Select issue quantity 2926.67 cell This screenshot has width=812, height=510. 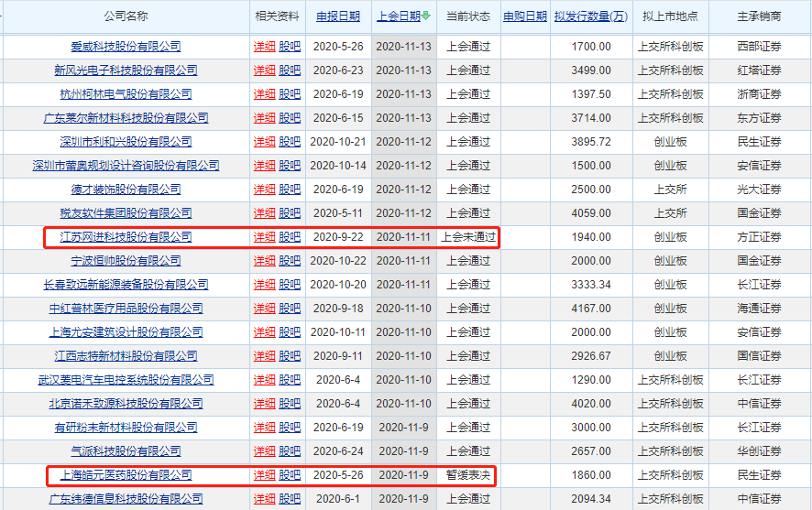click(x=591, y=356)
